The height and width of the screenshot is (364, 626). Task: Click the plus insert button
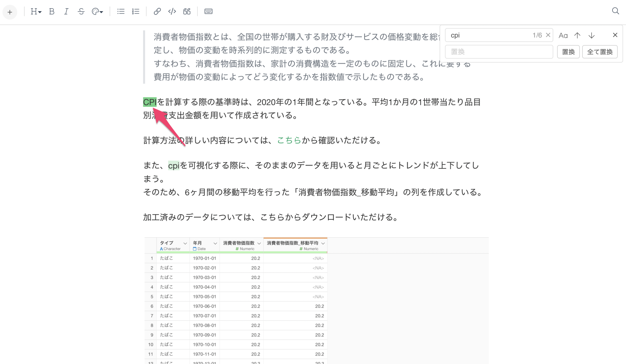pyautogui.click(x=10, y=12)
